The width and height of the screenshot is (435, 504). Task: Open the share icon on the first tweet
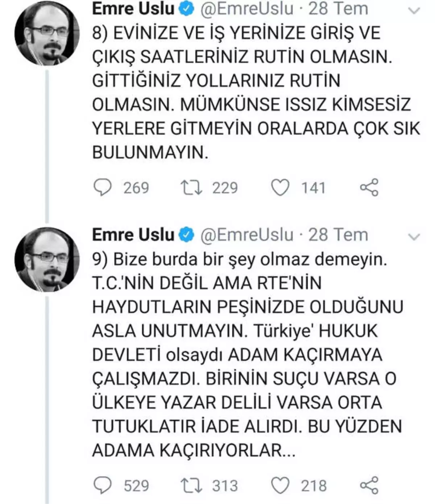tap(370, 187)
